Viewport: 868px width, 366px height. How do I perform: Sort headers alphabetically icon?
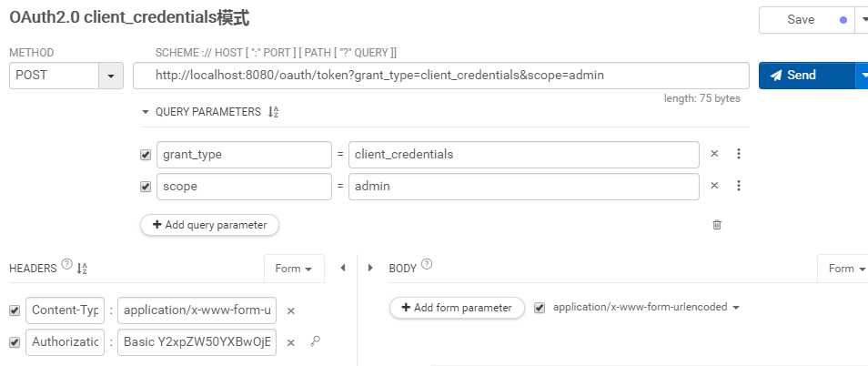pyautogui.click(x=82, y=269)
